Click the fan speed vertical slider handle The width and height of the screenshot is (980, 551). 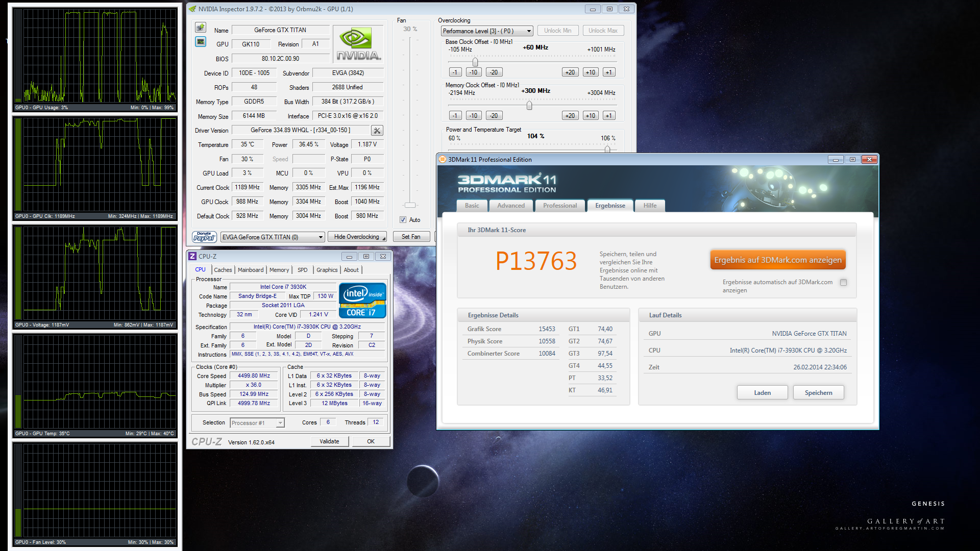tap(410, 205)
